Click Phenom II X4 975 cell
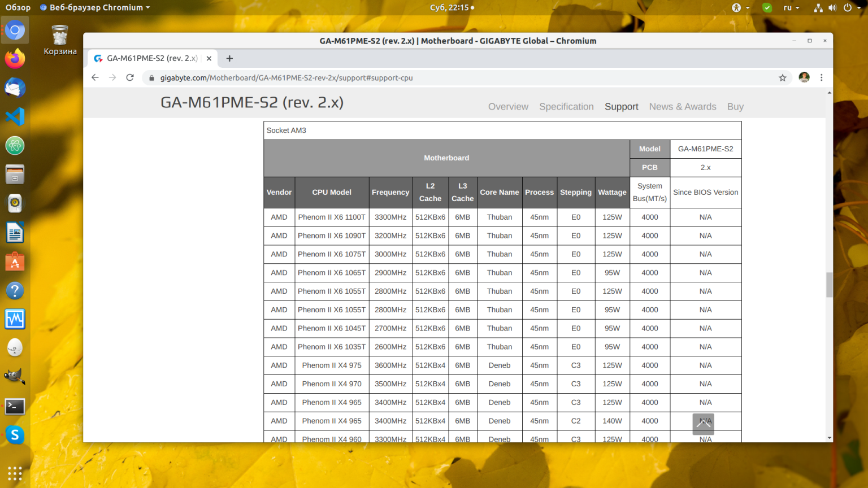Viewport: 868px width, 488px height. pyautogui.click(x=332, y=365)
